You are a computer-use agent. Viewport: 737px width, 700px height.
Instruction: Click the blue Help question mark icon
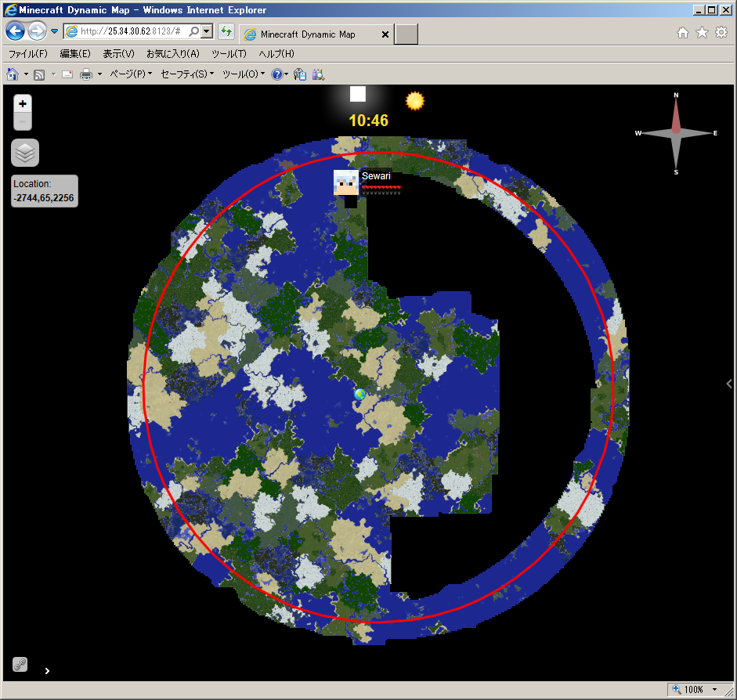[277, 74]
